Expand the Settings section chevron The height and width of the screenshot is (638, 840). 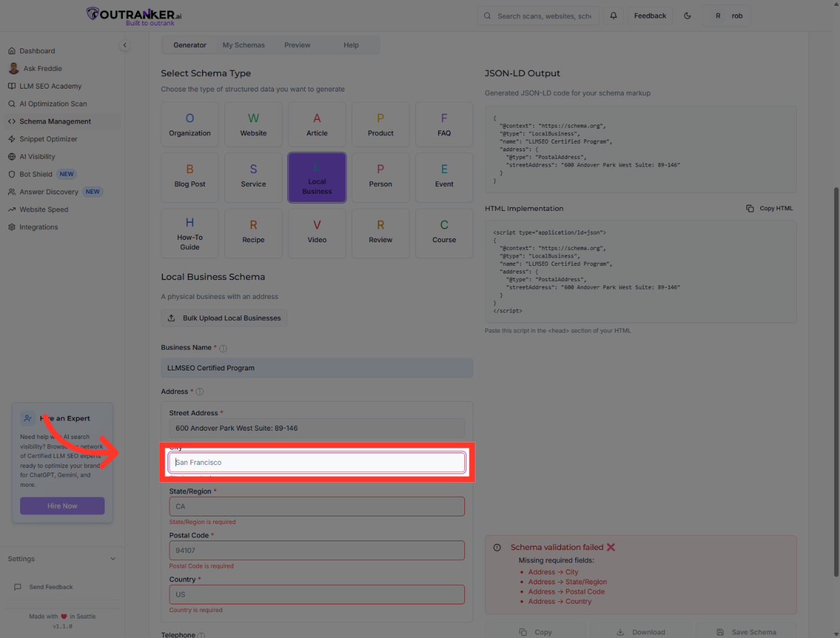113,559
